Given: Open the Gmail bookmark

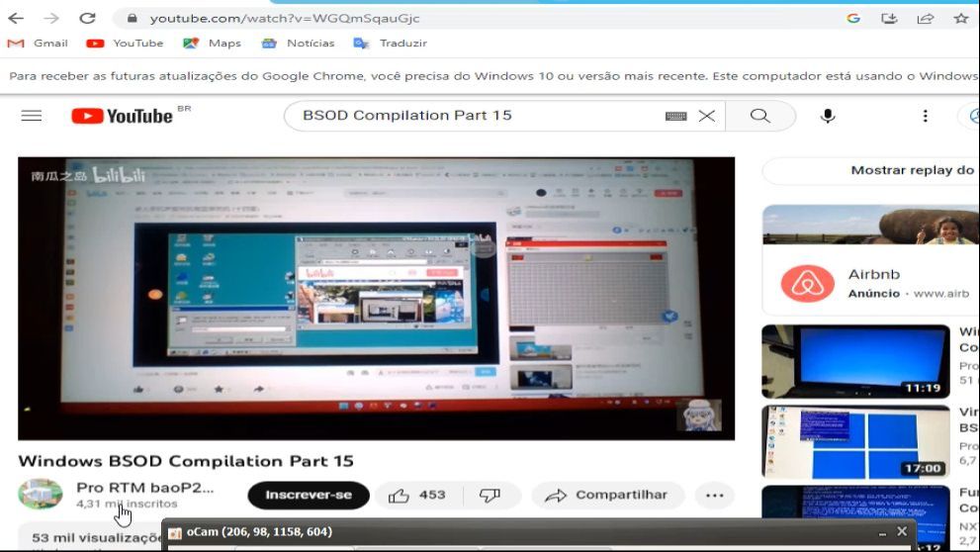Looking at the screenshot, I should 39,44.
